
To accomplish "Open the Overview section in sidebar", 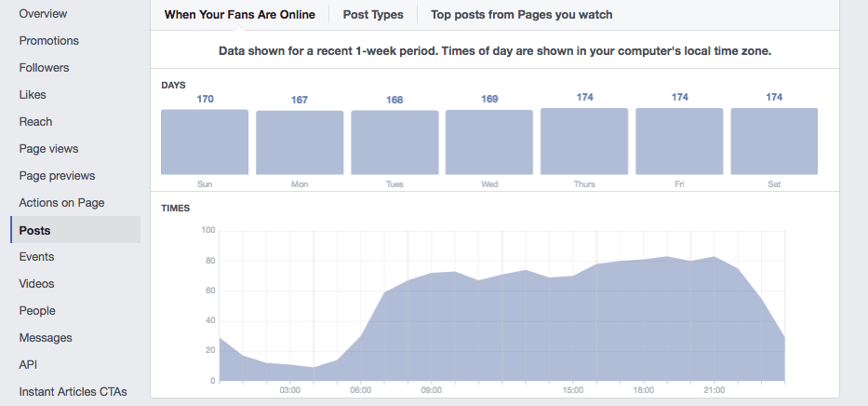I will [x=43, y=13].
